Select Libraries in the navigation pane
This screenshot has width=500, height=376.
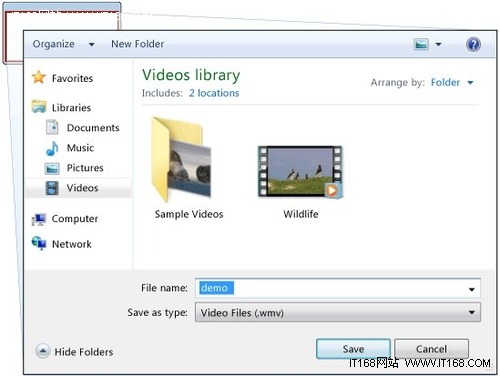tap(71, 108)
